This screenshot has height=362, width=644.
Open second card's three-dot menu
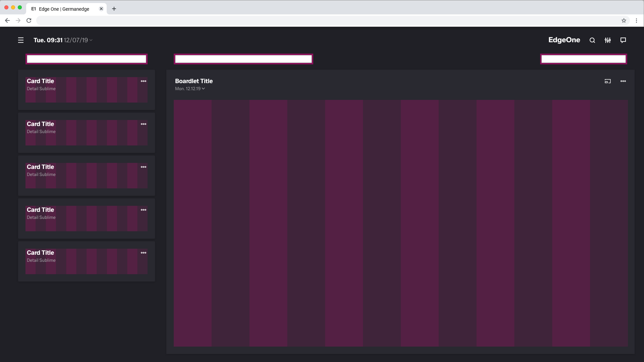click(x=144, y=124)
